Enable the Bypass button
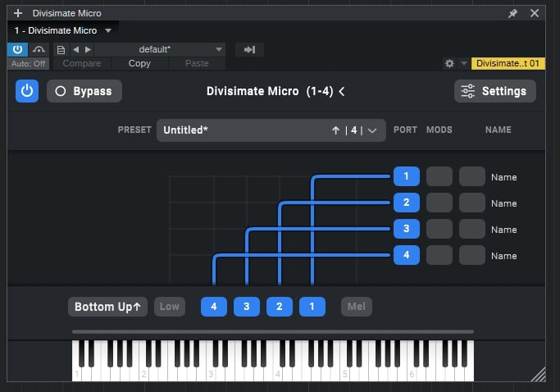The width and height of the screenshot is (560, 392). point(84,91)
